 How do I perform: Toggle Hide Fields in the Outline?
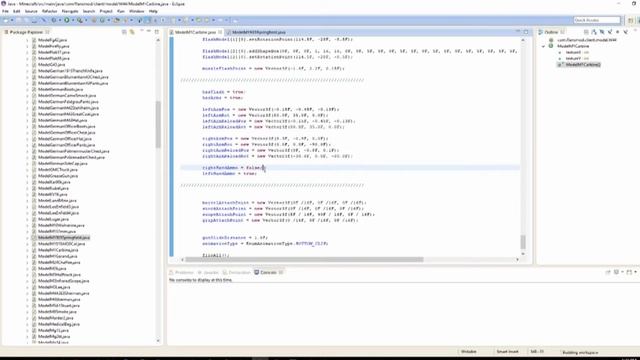tap(602, 32)
